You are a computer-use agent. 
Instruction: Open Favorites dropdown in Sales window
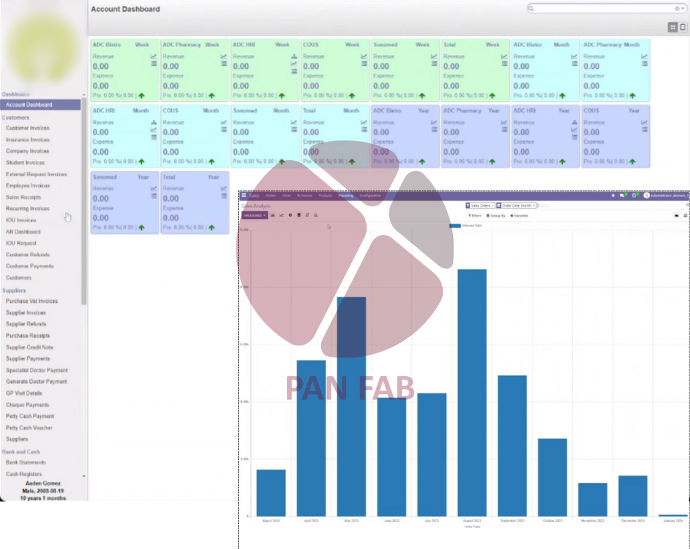[519, 216]
